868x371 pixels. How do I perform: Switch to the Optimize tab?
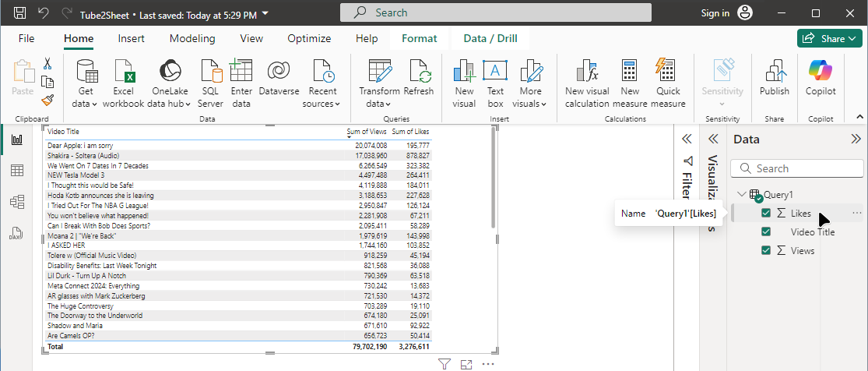(309, 39)
